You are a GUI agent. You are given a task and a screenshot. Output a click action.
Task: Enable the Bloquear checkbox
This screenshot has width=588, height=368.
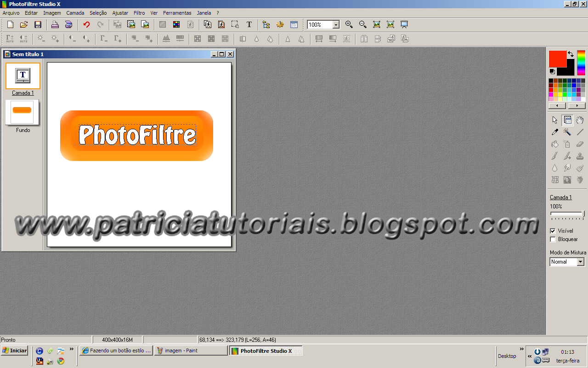[553, 239]
